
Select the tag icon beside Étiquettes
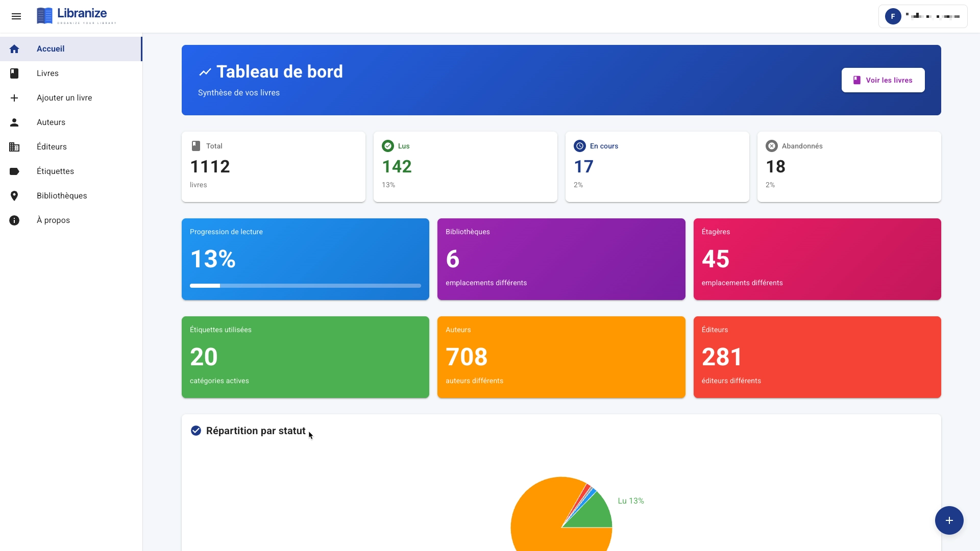click(x=15, y=171)
